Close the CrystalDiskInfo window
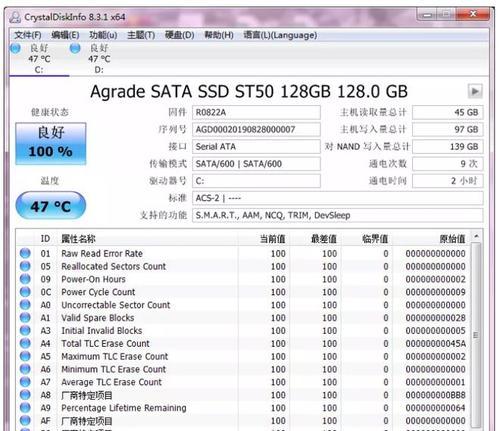This screenshot has height=431, width=500. pos(473,14)
